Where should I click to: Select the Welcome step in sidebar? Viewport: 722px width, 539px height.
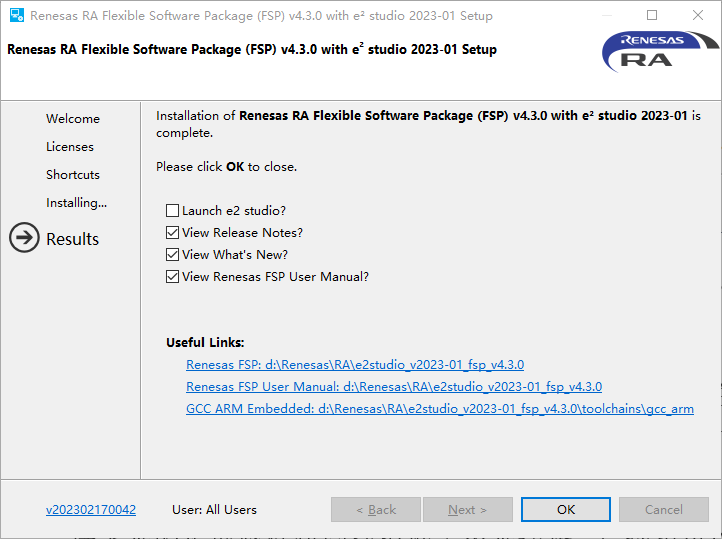click(x=73, y=119)
